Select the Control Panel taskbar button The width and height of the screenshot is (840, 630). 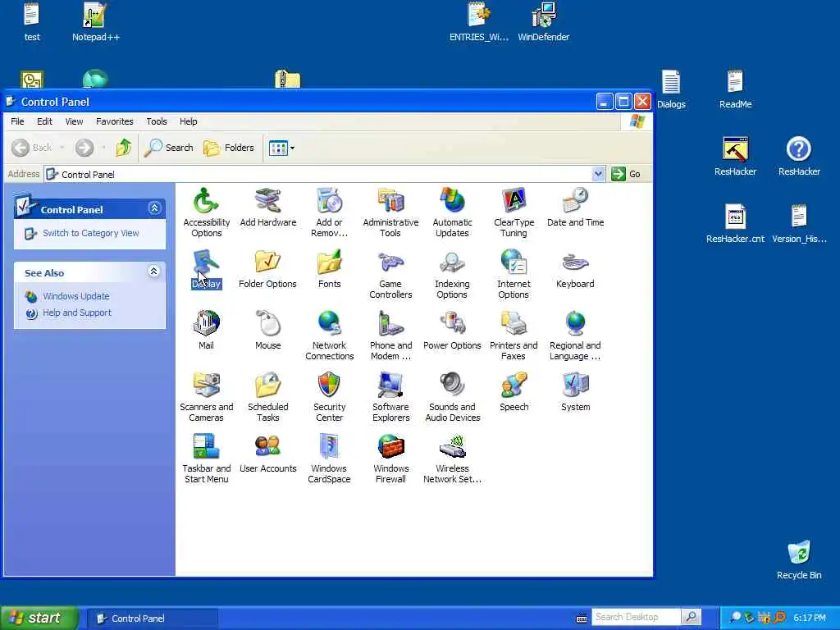click(152, 619)
